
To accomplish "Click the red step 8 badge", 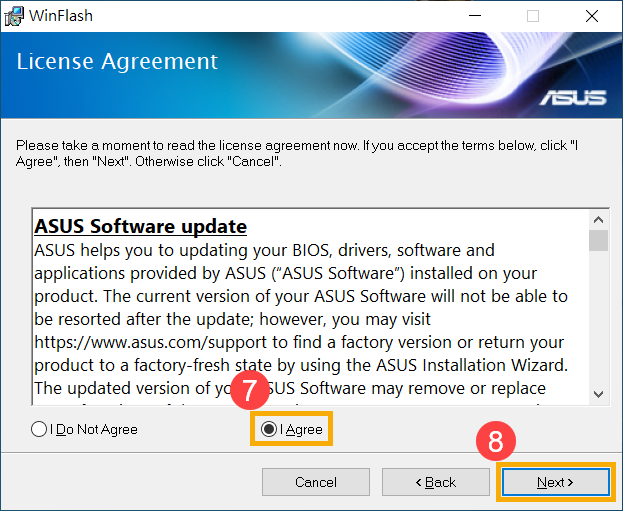I will coord(495,441).
